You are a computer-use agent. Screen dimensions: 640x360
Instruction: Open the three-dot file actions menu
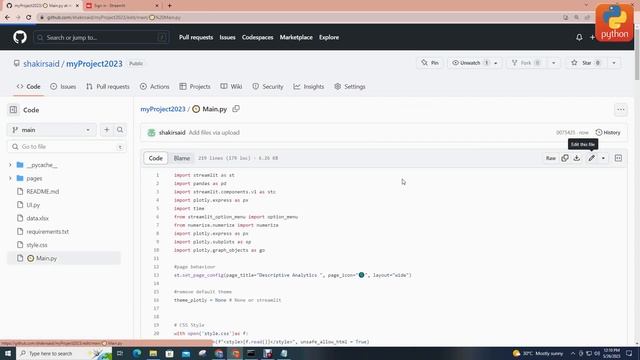621,109
